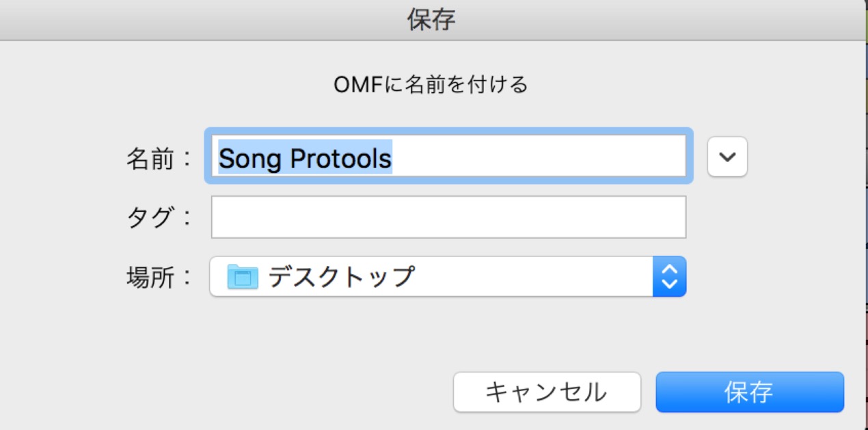
Task: Click the デスクトップ folder icon
Action: pyautogui.click(x=243, y=276)
